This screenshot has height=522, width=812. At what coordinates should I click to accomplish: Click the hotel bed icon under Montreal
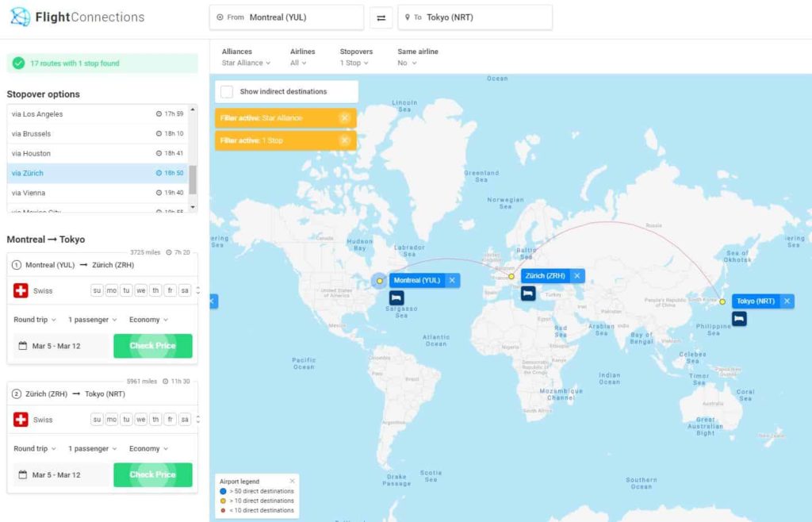click(396, 297)
